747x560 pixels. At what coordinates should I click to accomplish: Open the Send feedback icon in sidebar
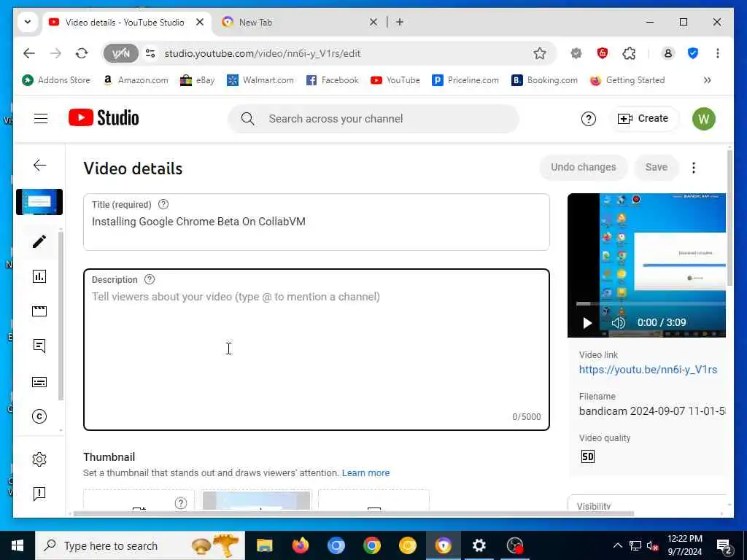click(x=39, y=494)
